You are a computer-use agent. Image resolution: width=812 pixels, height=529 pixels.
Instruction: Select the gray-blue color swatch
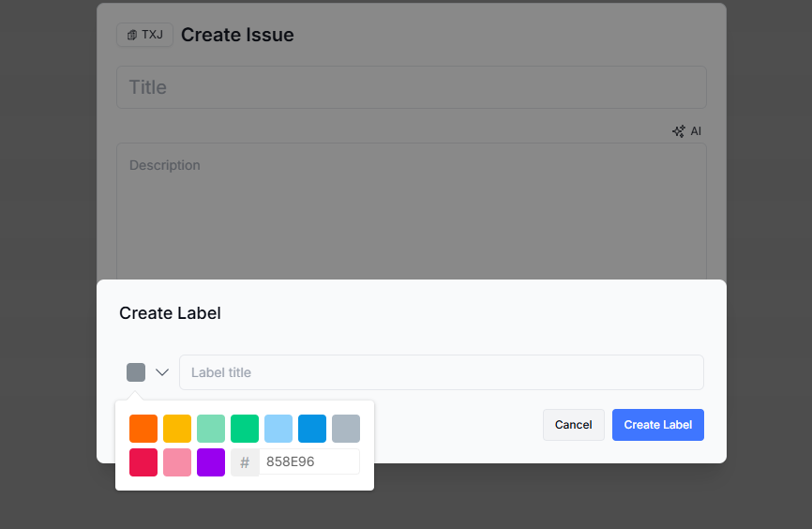pos(346,429)
